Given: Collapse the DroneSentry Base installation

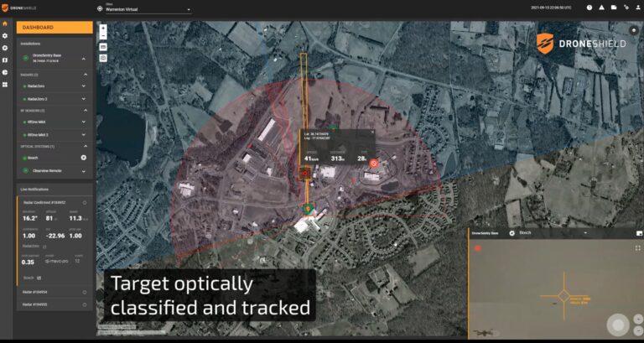Looking at the screenshot, I should [x=85, y=59].
